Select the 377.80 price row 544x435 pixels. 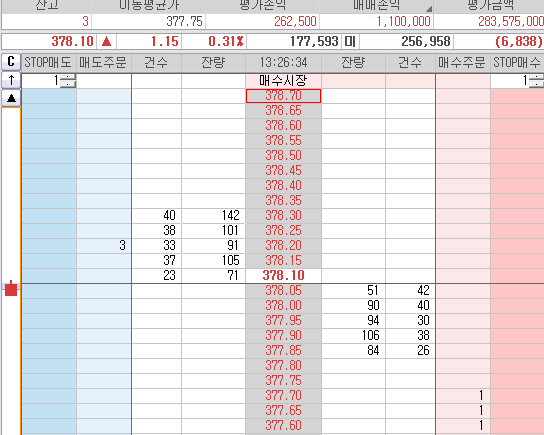pyautogui.click(x=283, y=366)
